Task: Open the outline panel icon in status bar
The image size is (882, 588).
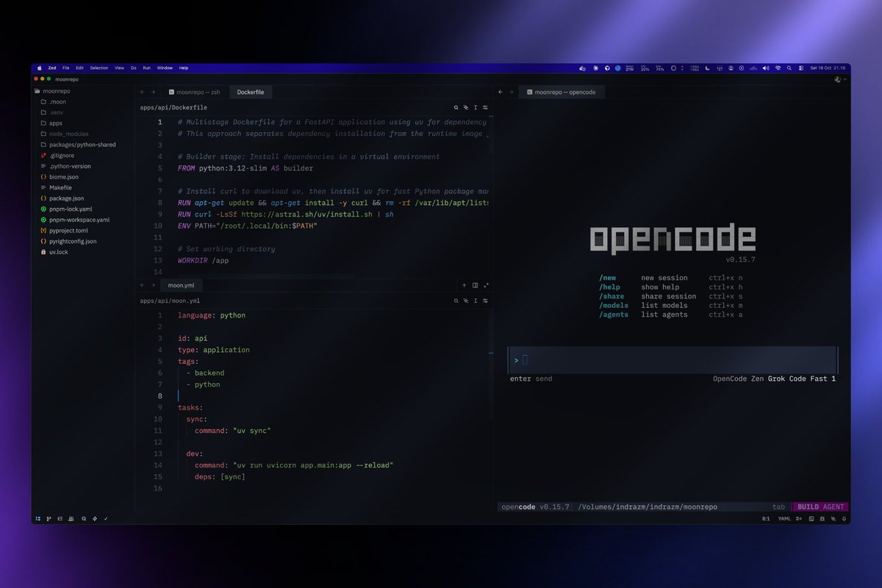Action: (x=60, y=519)
